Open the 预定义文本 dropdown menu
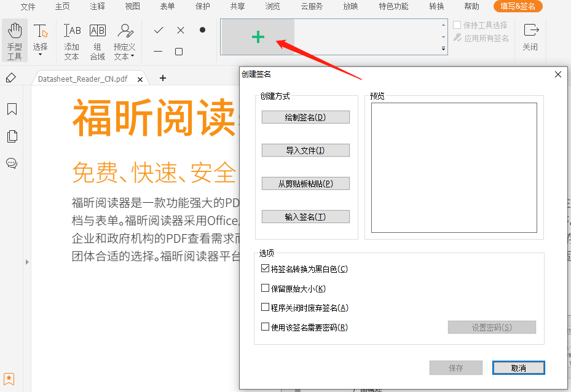The height and width of the screenshot is (392, 571). (125, 56)
